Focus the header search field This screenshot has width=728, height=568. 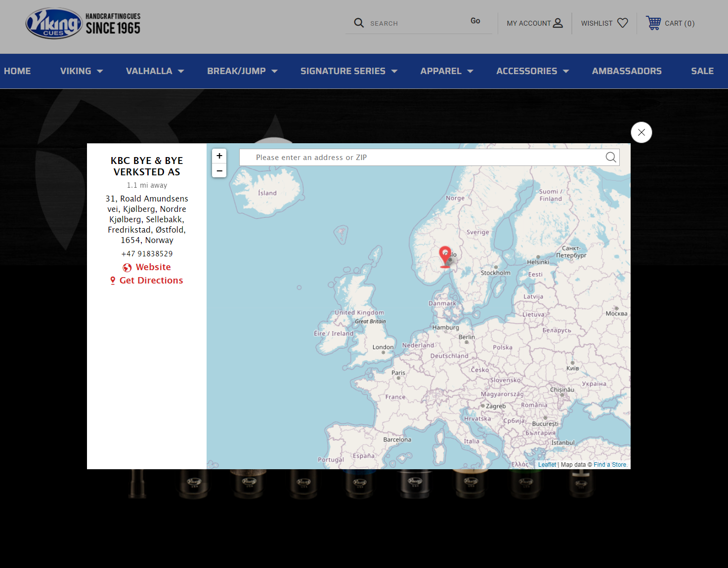(x=415, y=23)
